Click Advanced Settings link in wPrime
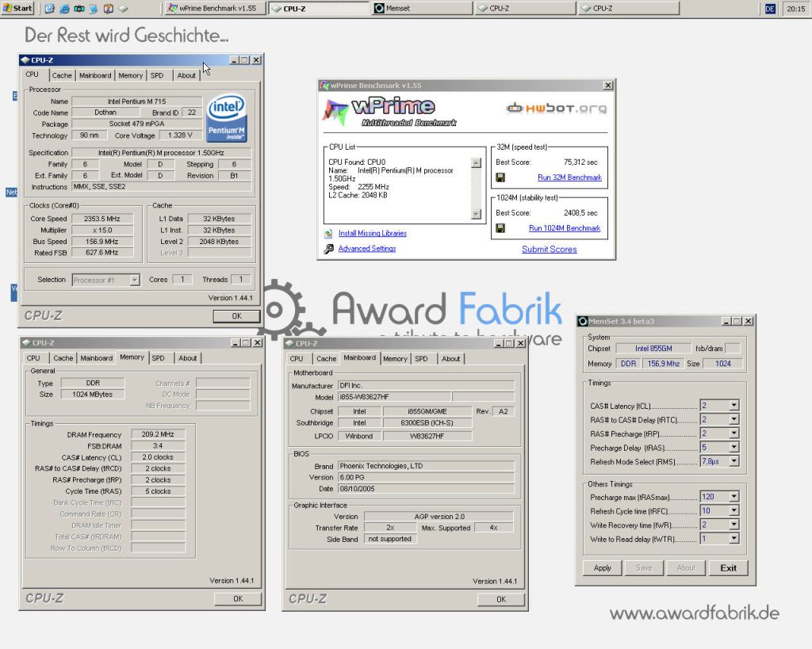 tap(367, 249)
